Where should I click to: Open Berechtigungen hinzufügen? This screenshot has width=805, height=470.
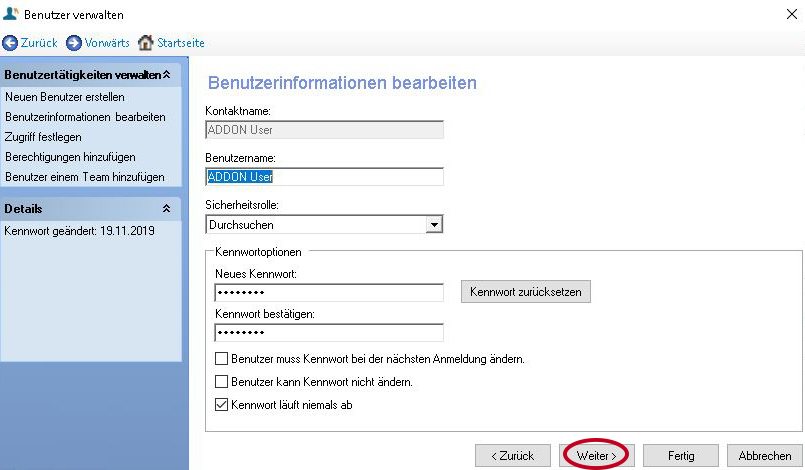coord(70,157)
